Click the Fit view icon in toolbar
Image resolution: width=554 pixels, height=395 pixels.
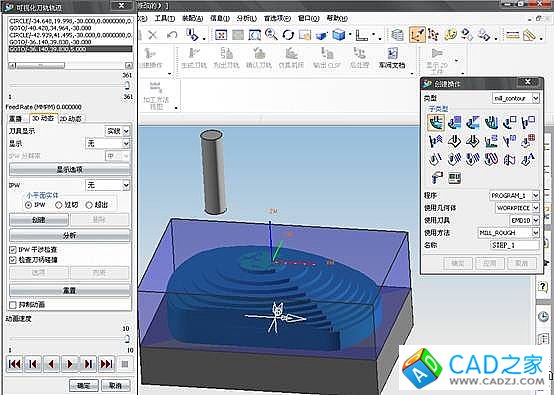pyautogui.click(x=221, y=35)
